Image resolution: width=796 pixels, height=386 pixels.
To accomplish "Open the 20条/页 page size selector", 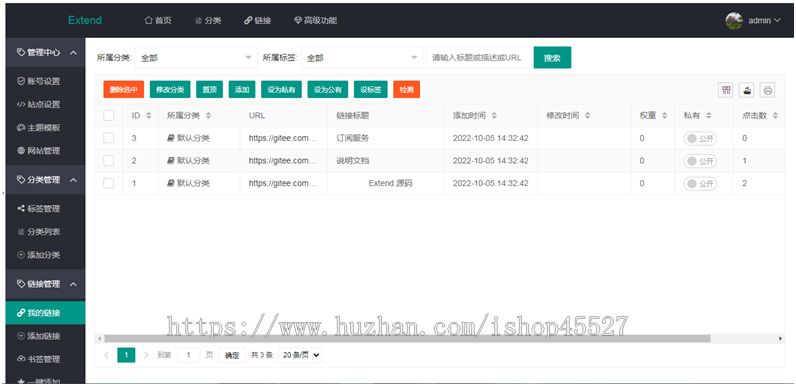I will [x=301, y=356].
